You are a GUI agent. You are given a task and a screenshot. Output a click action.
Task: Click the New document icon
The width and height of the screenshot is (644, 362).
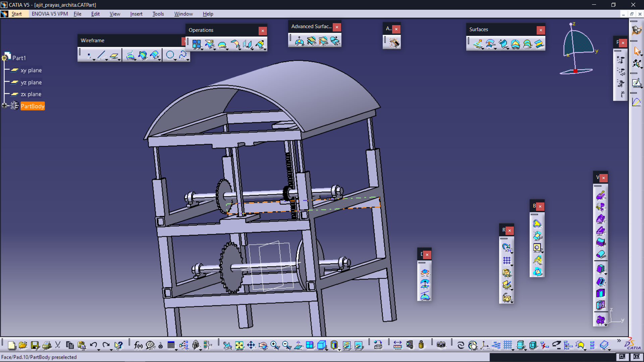click(11, 345)
